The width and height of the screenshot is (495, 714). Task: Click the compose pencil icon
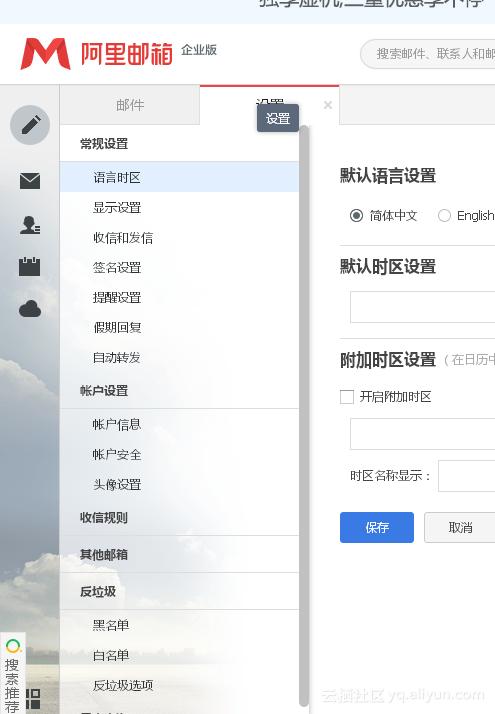coord(30,125)
